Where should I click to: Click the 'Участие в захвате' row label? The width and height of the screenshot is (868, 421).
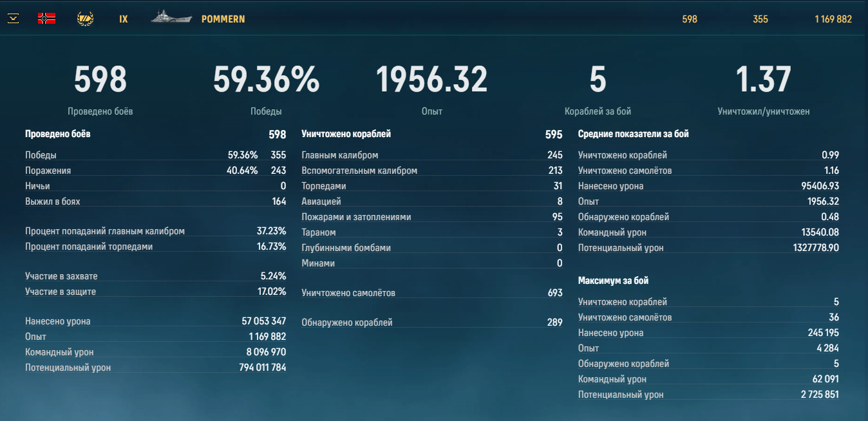[61, 276]
